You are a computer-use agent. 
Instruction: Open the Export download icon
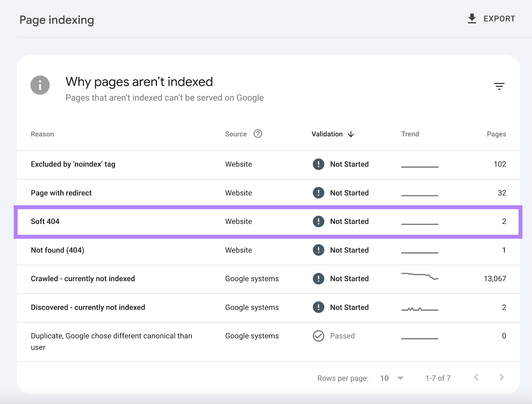tap(472, 18)
